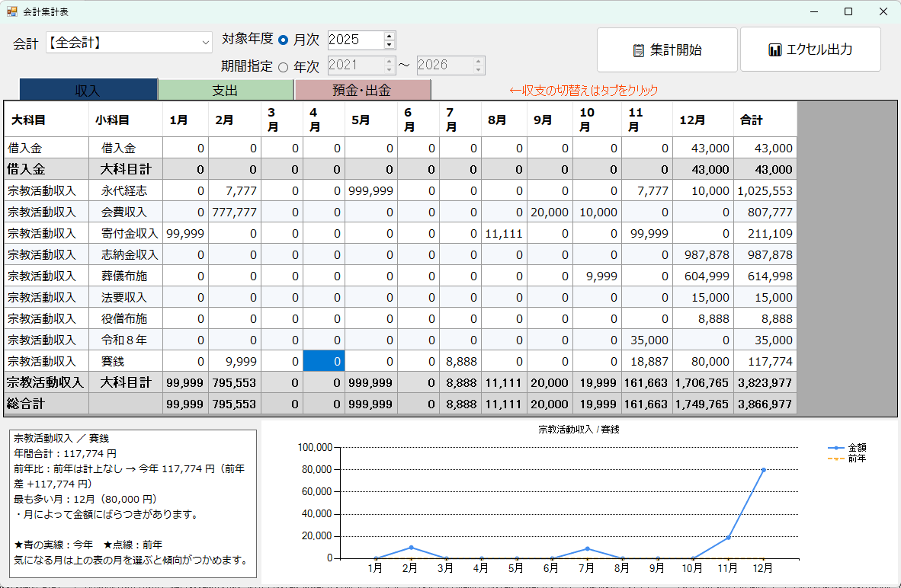
Task: Click into the 2025 year input field
Action: coord(354,40)
